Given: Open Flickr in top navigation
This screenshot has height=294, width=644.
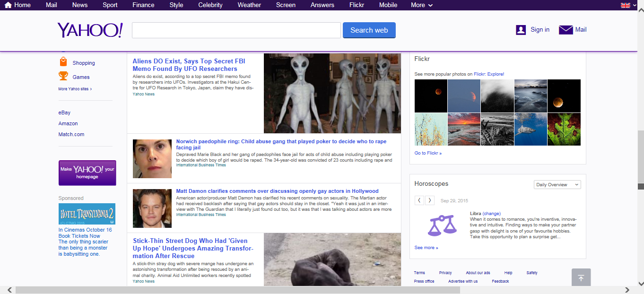Looking at the screenshot, I should [x=357, y=5].
